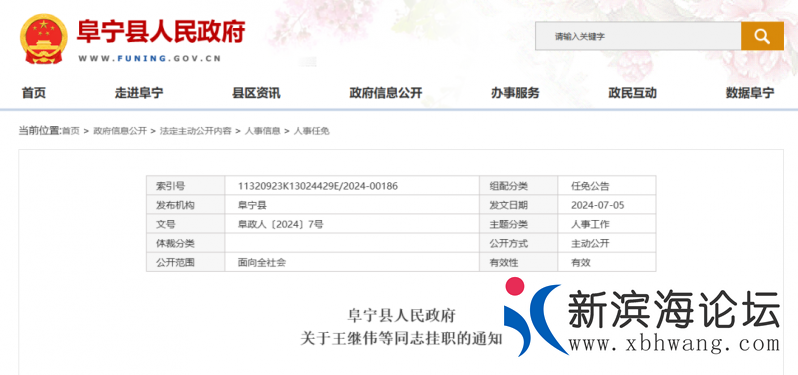Image resolution: width=798 pixels, height=375 pixels.
Task: Click the 首页 breadcrumb link
Action: click(71, 131)
